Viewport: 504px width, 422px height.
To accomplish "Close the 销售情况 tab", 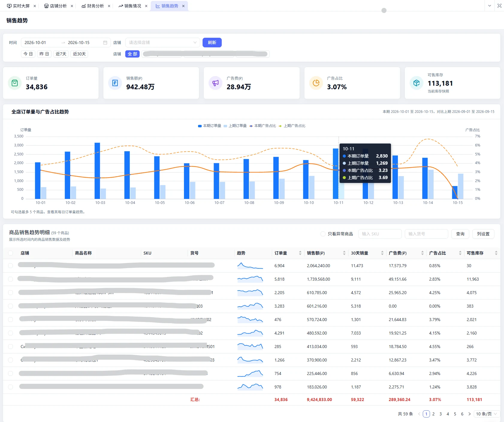I will (146, 6).
